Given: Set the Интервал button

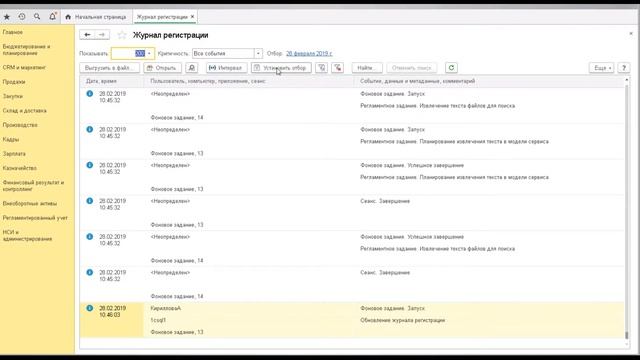Looking at the screenshot, I should coord(226,68).
